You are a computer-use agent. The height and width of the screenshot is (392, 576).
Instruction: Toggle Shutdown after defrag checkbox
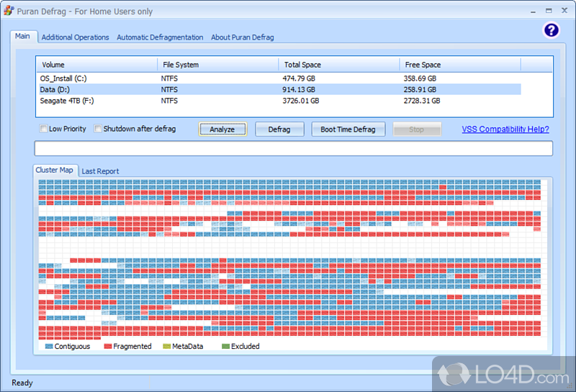[x=99, y=129]
